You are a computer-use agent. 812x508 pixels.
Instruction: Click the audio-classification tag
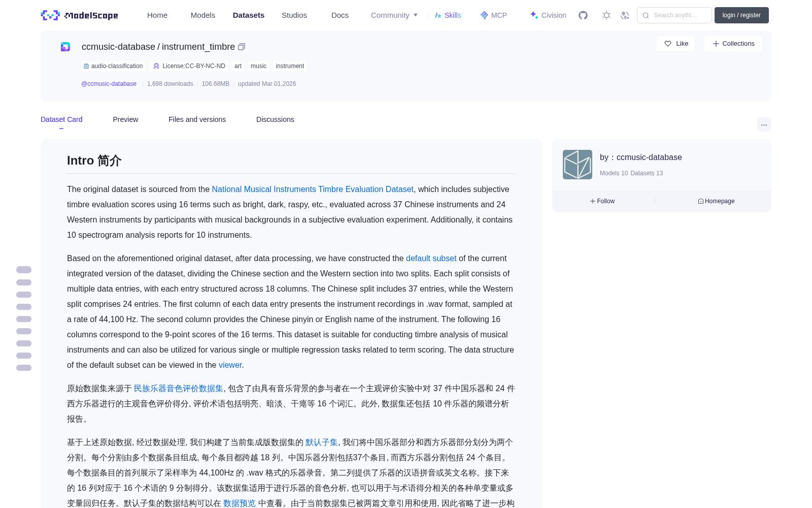click(x=113, y=66)
